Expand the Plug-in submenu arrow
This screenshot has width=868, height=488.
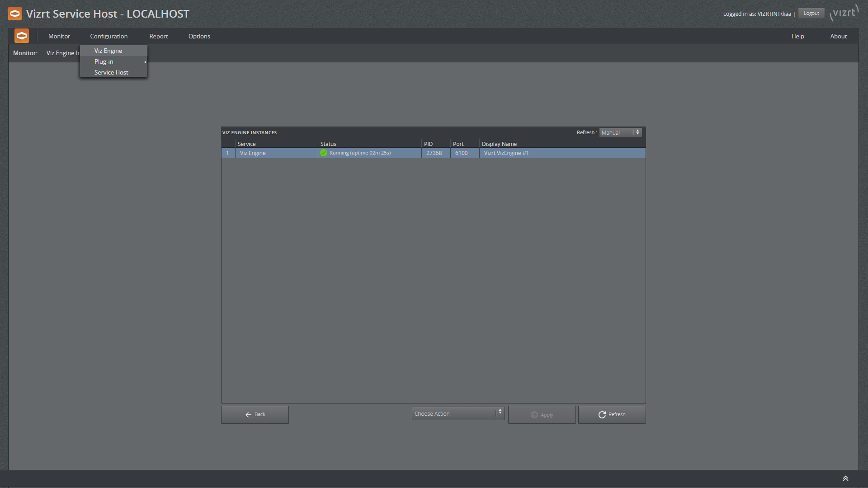[145, 62]
